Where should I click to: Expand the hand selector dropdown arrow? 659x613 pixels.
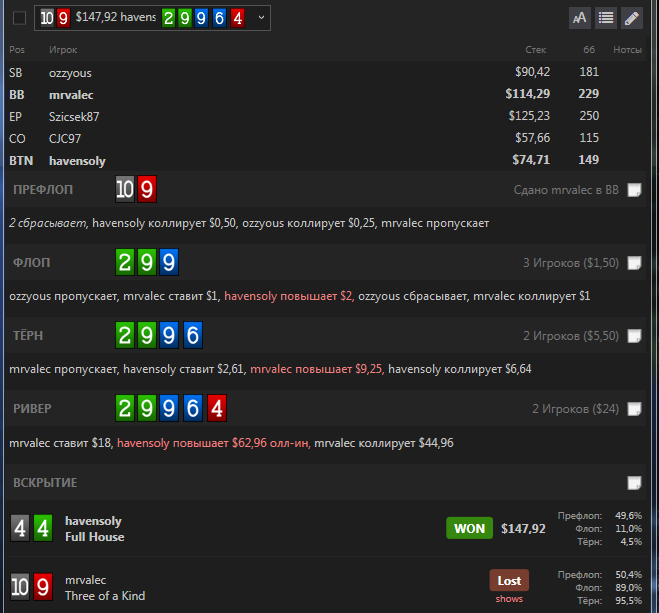point(261,18)
